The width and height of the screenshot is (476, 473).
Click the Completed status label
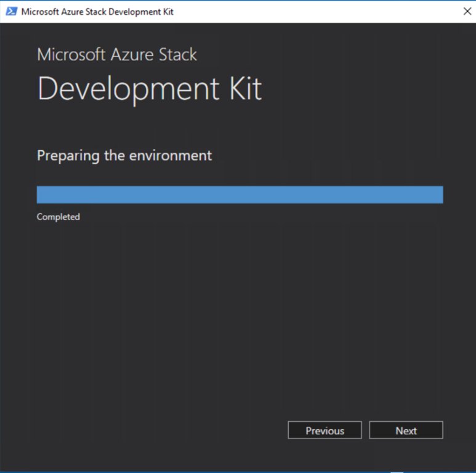pos(58,217)
